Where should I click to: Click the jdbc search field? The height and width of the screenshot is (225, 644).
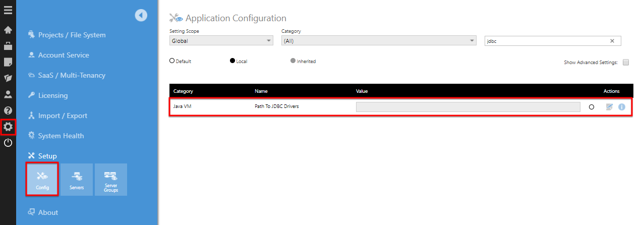click(553, 41)
